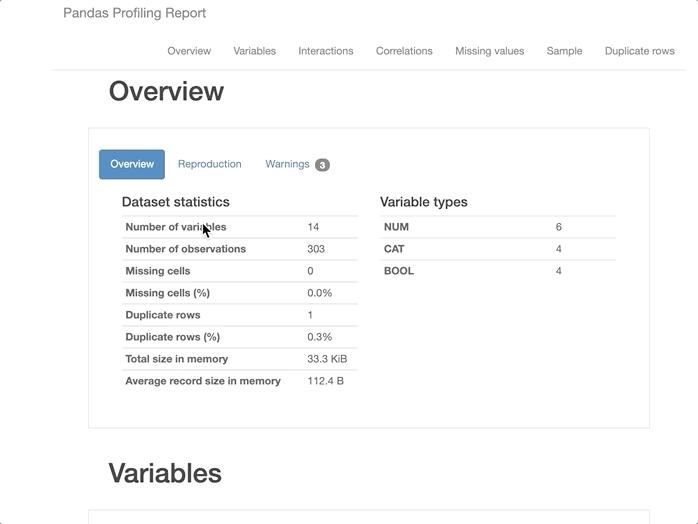Click the Duplicate rows label in statistics table
The height and width of the screenshot is (524, 698).
[x=163, y=315]
